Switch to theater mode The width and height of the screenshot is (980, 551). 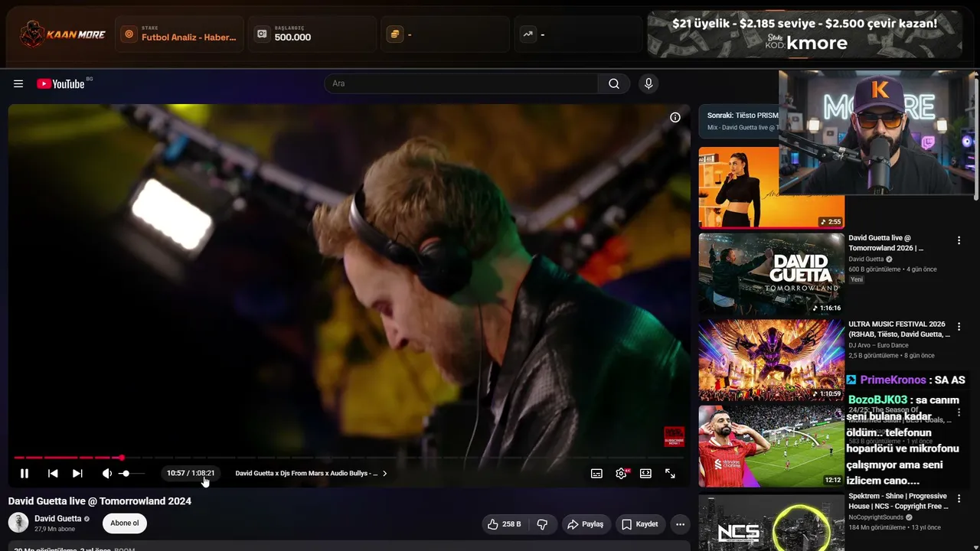[x=645, y=474]
